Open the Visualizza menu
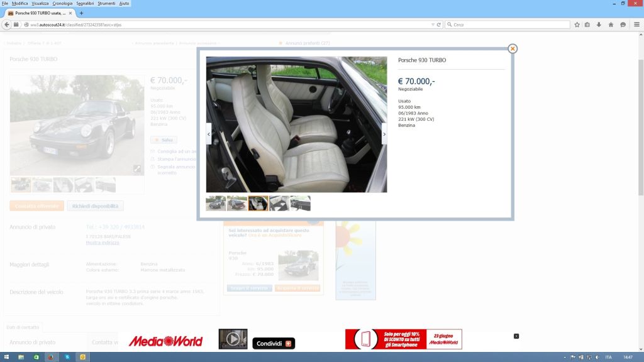The image size is (644, 362). [x=40, y=3]
